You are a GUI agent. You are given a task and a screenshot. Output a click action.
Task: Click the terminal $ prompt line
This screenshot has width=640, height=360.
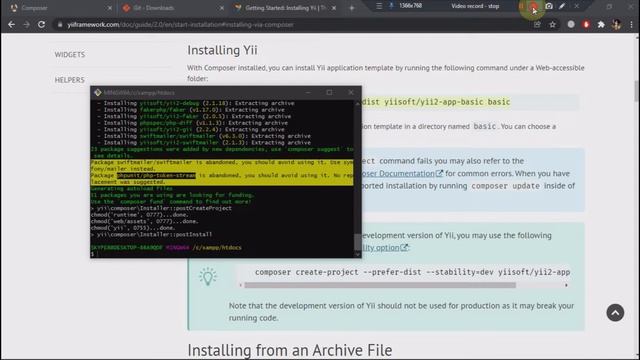pyautogui.click(x=92, y=254)
